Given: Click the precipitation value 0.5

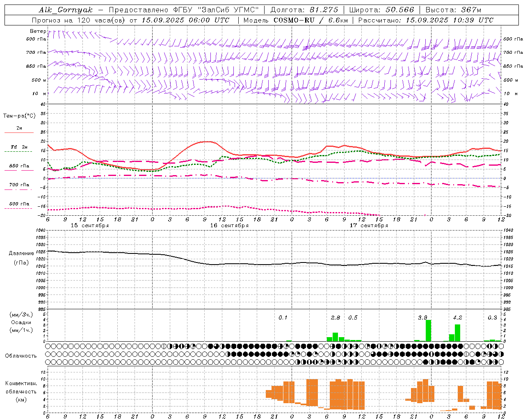Looking at the screenshot, I should coord(353,318).
